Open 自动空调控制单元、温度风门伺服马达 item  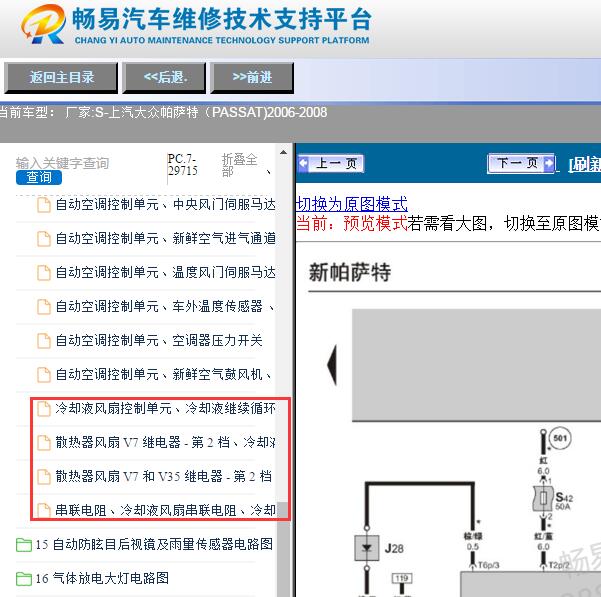(x=165, y=272)
